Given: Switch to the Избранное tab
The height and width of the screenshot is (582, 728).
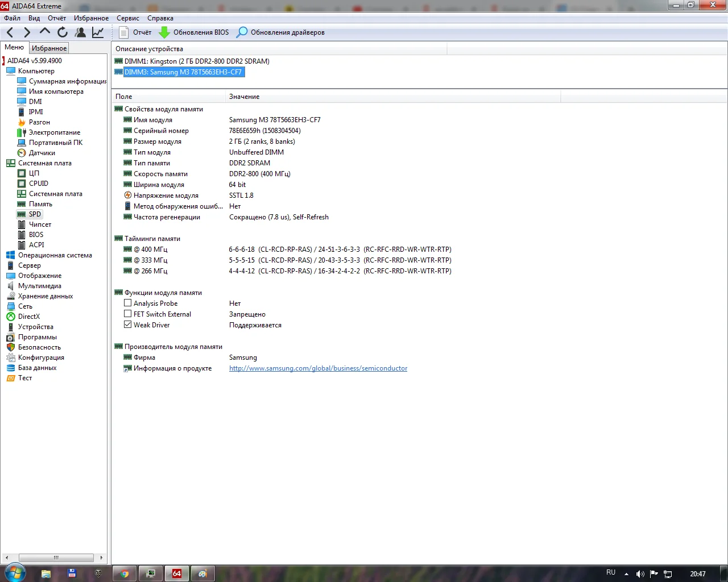Looking at the screenshot, I should tap(49, 48).
